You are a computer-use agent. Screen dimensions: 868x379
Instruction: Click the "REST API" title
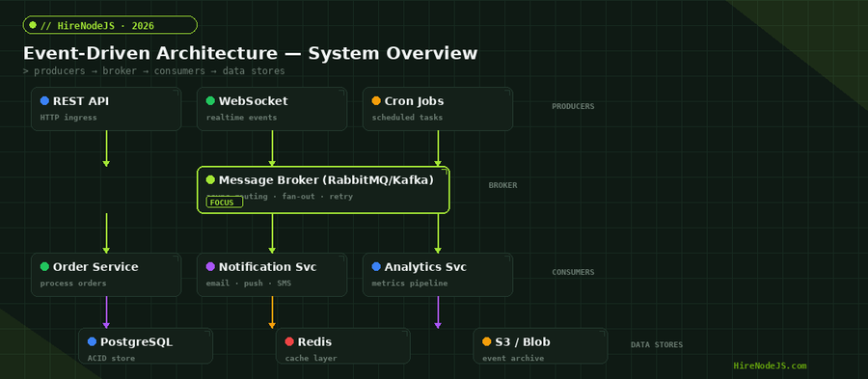point(81,101)
